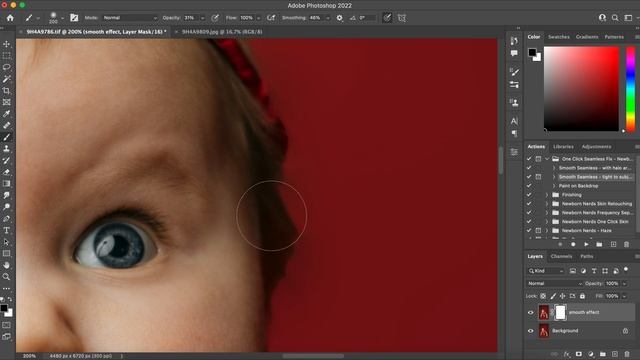Toggle lock transparent pixels
Viewport: 640px width, 360px height.
tap(543, 296)
